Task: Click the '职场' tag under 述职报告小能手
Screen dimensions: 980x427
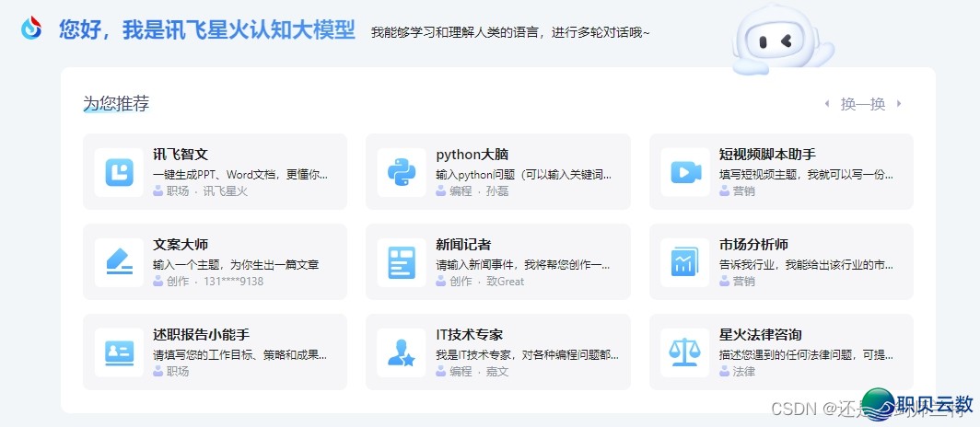Action: coord(178,372)
